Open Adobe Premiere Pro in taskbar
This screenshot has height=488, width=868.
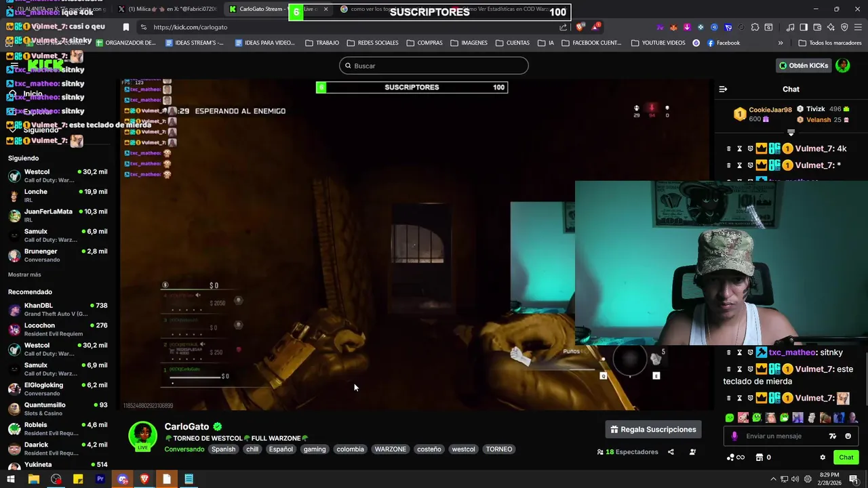coord(100,479)
